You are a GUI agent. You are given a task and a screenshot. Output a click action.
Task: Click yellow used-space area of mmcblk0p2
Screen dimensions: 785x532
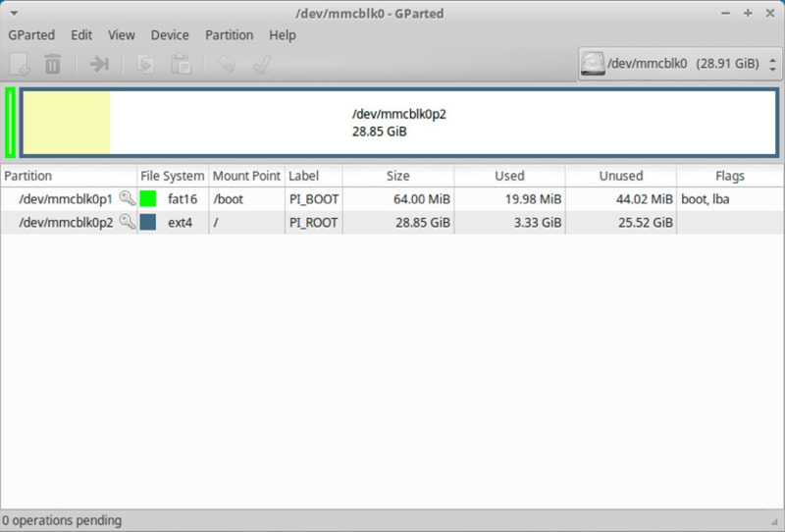click(x=66, y=123)
